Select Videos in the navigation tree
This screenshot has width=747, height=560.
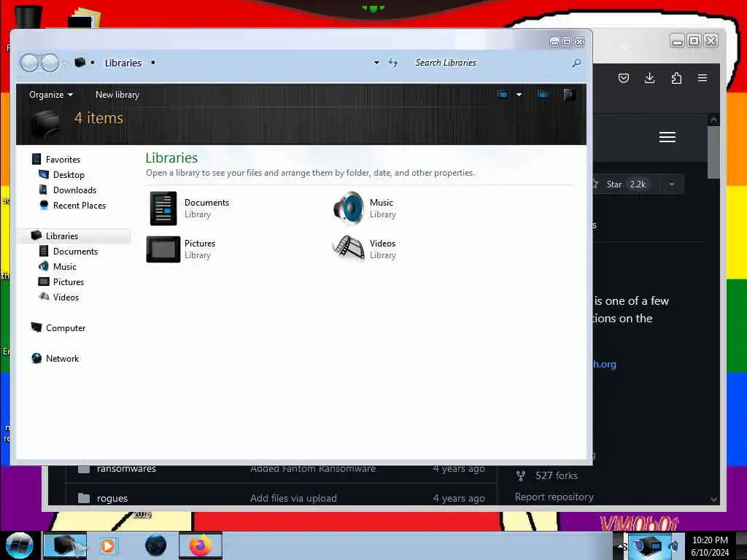pyautogui.click(x=66, y=297)
